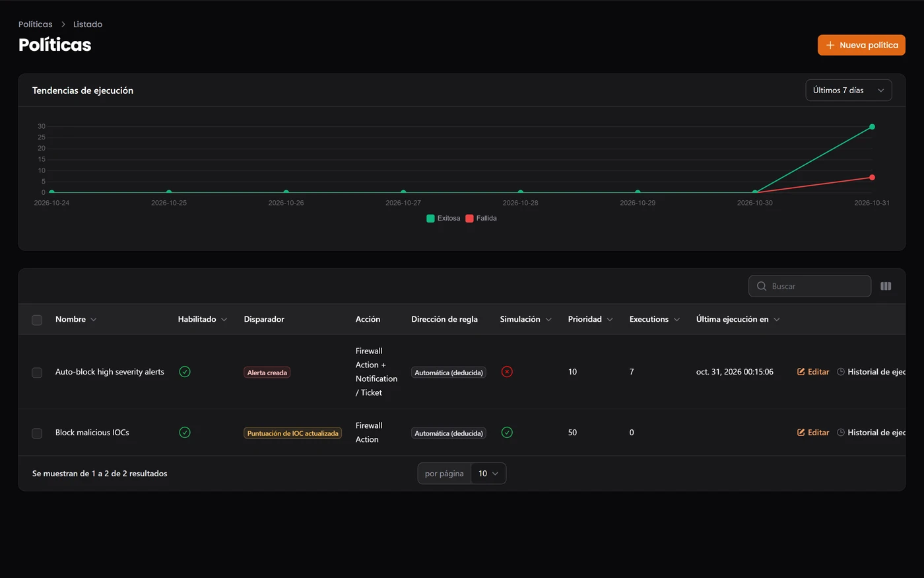Click the Alerta creada trigger badge
This screenshot has height=578, width=924.
(x=267, y=373)
